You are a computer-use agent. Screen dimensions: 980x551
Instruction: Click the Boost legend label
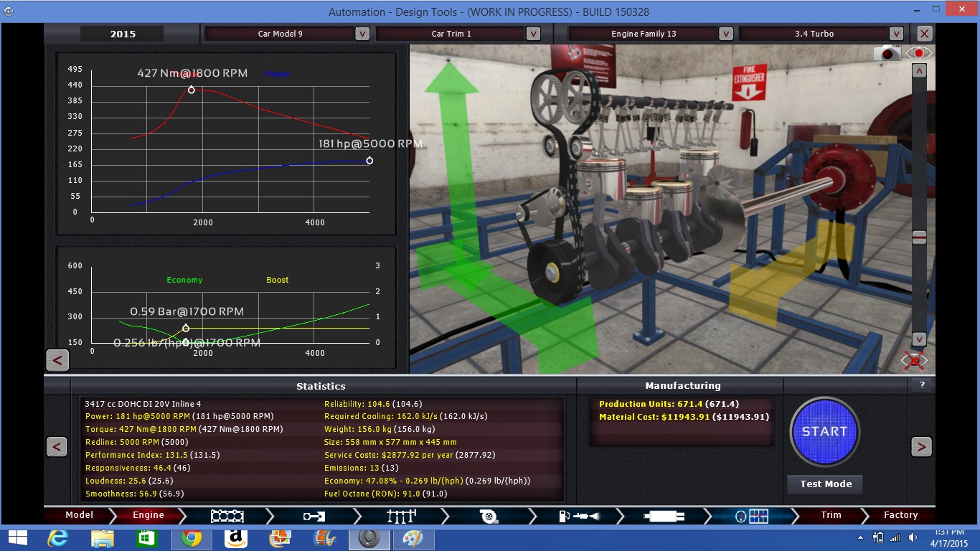click(x=278, y=280)
